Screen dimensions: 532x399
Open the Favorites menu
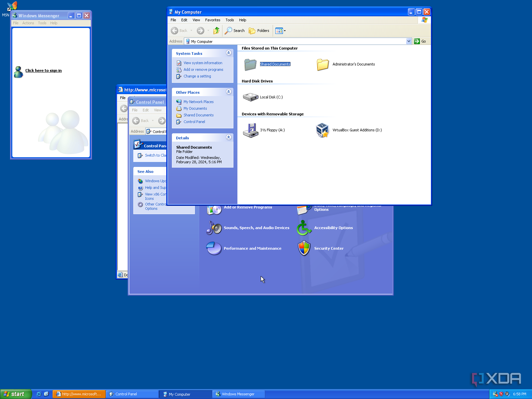click(x=212, y=20)
